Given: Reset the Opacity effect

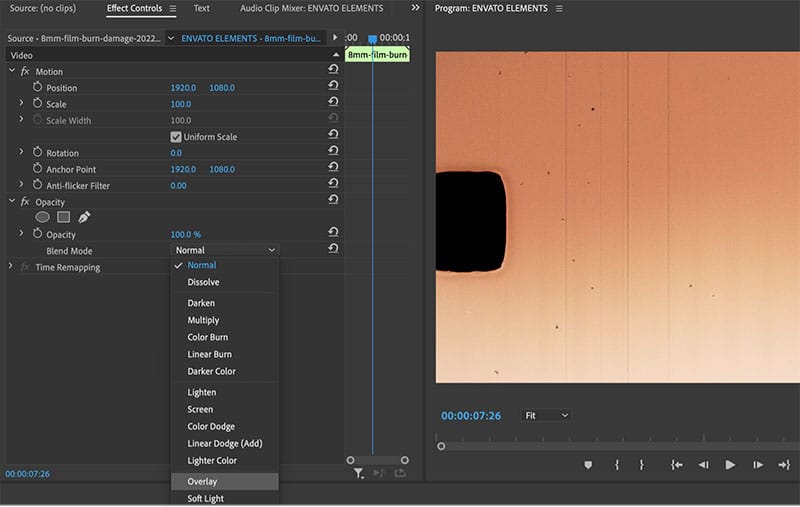Looking at the screenshot, I should pos(333,199).
